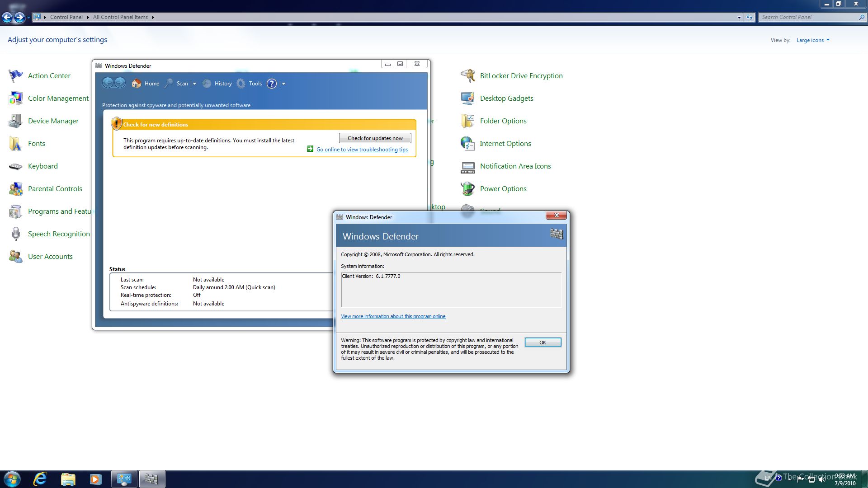
Task: Open the Keyboard settings icon
Action: [x=16, y=166]
